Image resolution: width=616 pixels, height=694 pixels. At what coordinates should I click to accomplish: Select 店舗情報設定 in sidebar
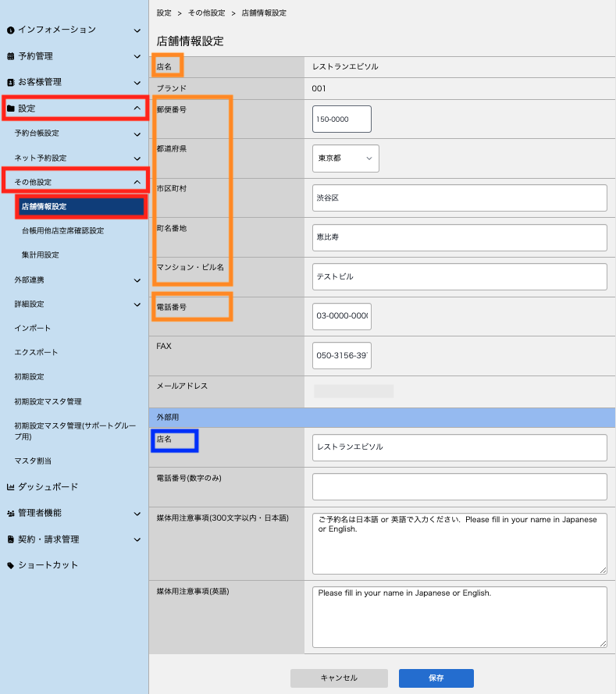click(x=81, y=207)
